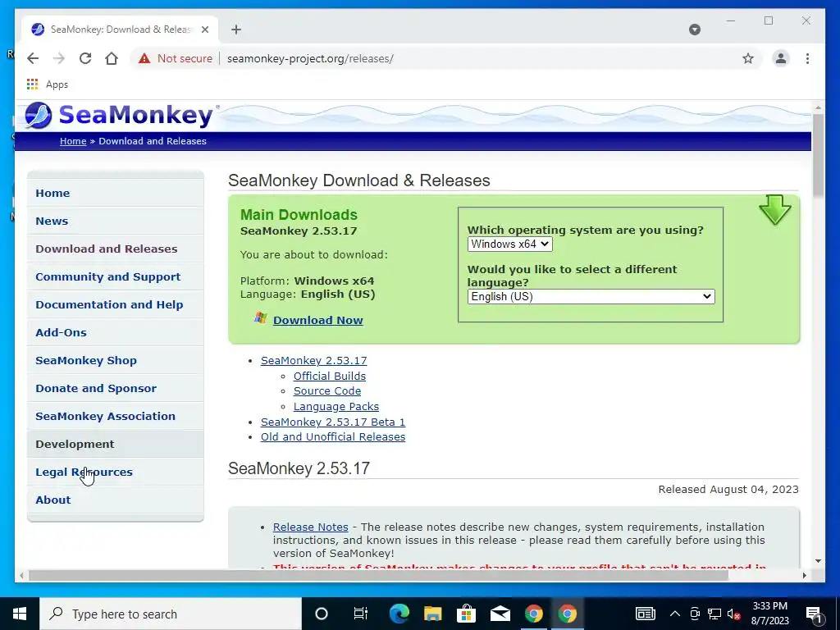Open Cortana circle icon on taskbar
This screenshot has width=840, height=630.
[321, 614]
